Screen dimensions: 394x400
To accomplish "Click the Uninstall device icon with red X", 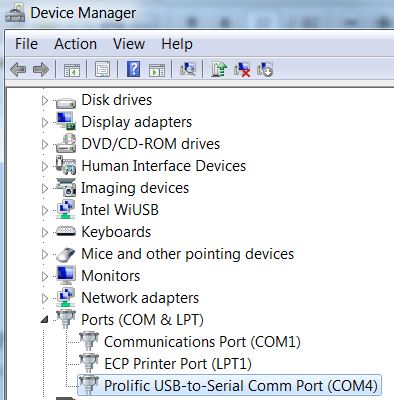I will coord(242,69).
